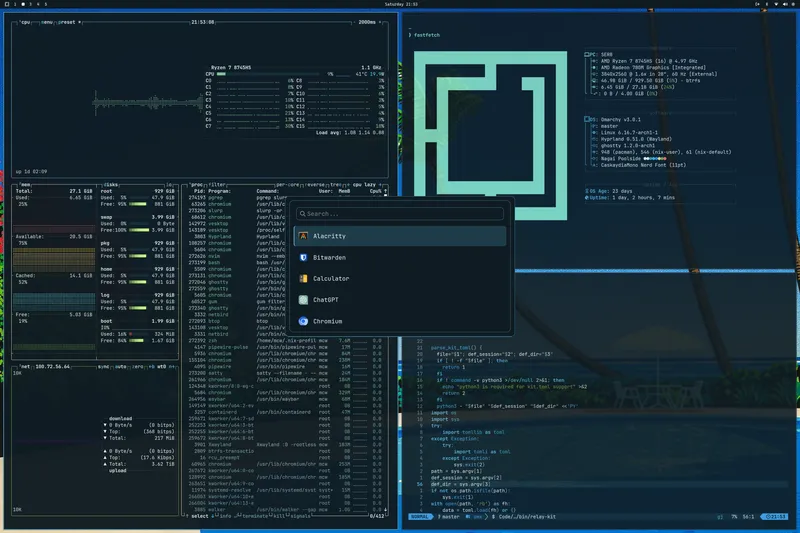The height and width of the screenshot is (533, 800).
Task: Select the Bitwarden entry in the launcher
Action: coord(399,258)
